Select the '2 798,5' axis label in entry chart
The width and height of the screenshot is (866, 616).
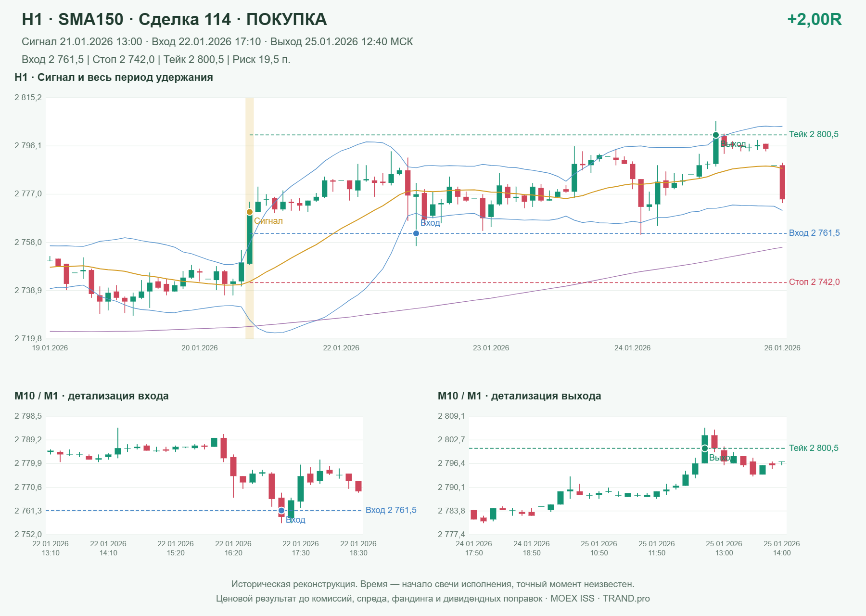tap(28, 416)
